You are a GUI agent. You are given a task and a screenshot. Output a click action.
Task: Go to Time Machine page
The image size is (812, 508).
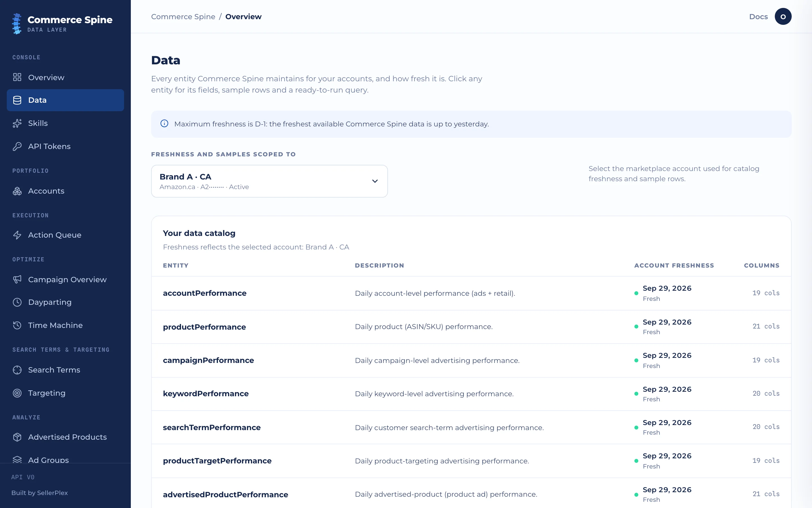click(65, 325)
